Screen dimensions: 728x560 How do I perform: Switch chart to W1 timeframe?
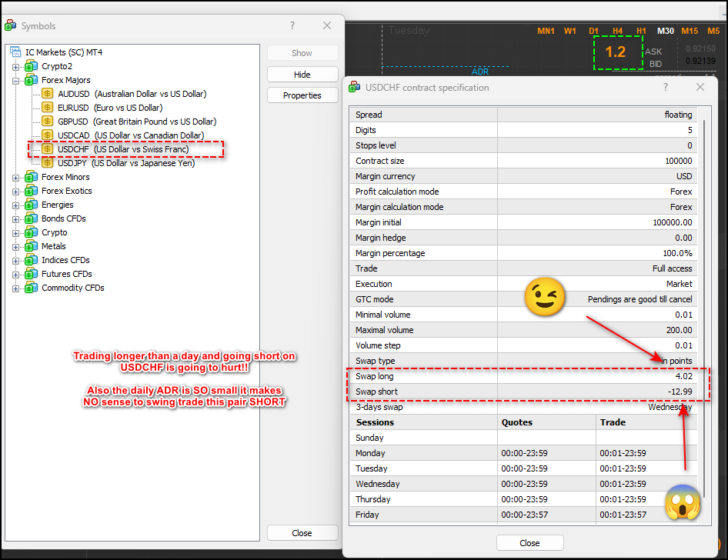[x=570, y=31]
